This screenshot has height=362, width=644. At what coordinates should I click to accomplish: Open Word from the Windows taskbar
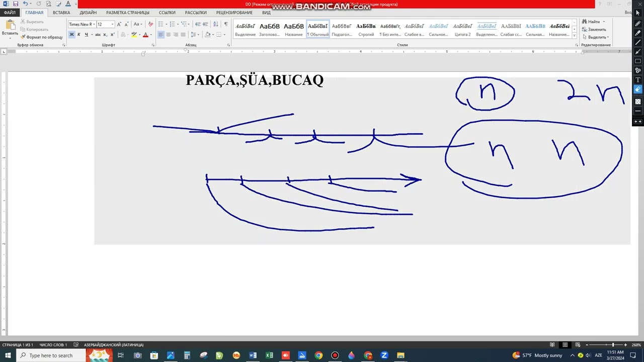(x=253, y=355)
